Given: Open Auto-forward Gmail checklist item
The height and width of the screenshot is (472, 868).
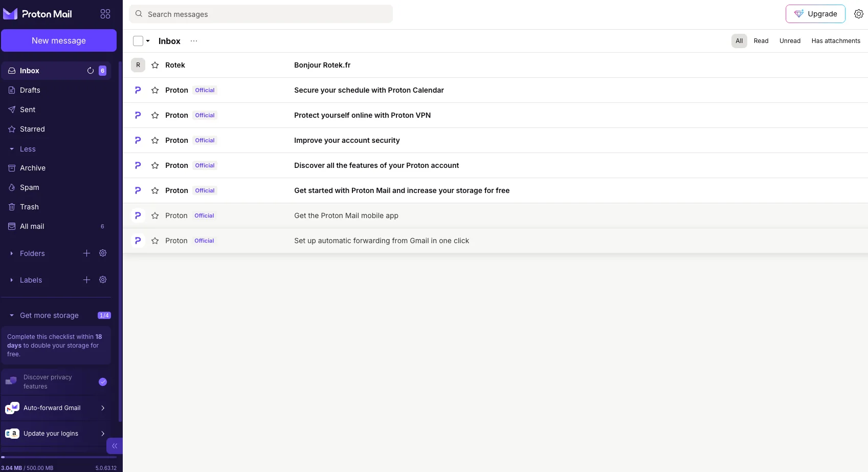Looking at the screenshot, I should (56, 408).
